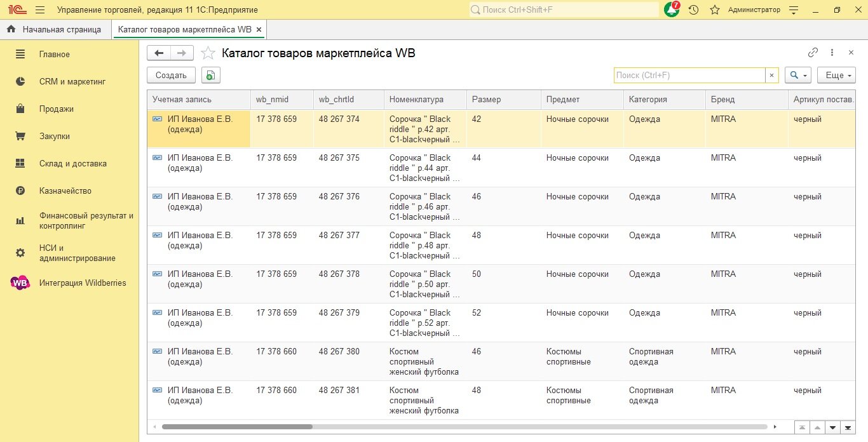
Task: Click the Администратор user name
Action: point(754,10)
